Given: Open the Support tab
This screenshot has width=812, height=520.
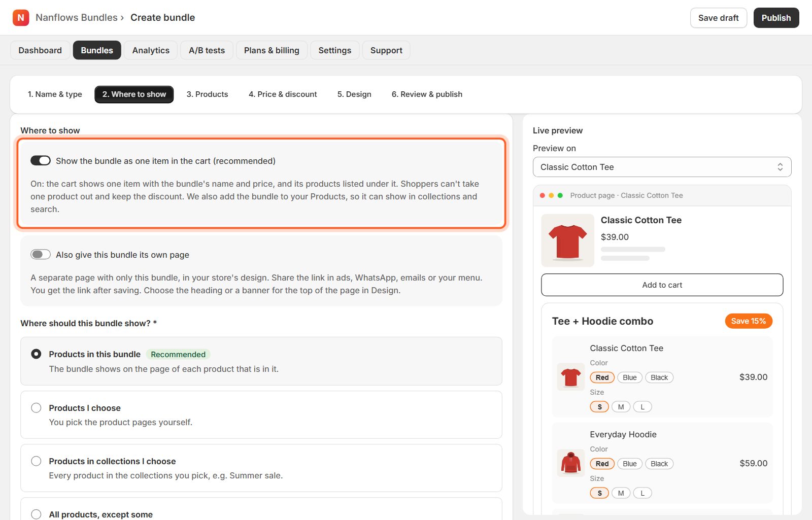Looking at the screenshot, I should pyautogui.click(x=386, y=50).
